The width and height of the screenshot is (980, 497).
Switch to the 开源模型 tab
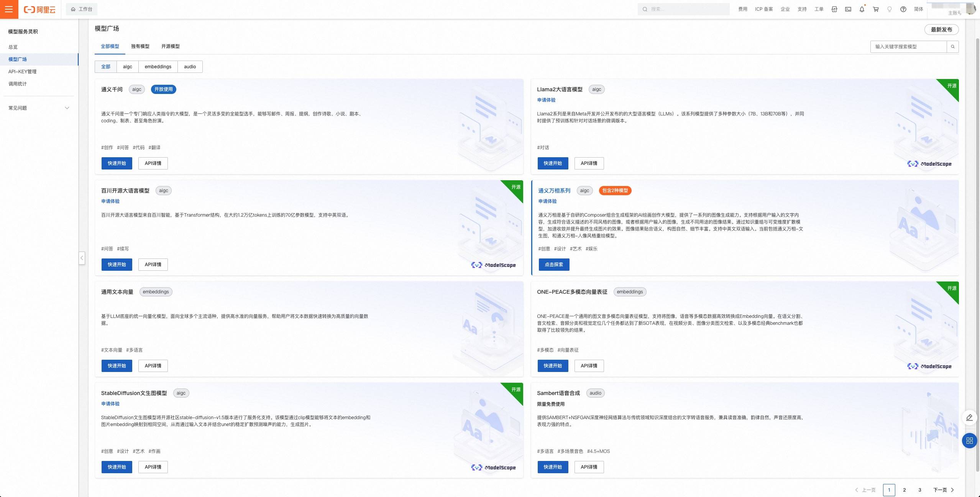[170, 46]
